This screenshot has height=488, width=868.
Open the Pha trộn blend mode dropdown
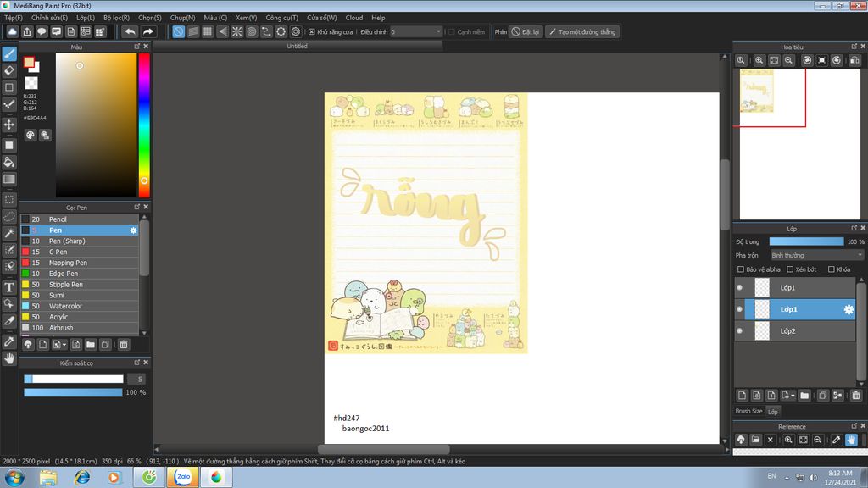click(x=817, y=255)
